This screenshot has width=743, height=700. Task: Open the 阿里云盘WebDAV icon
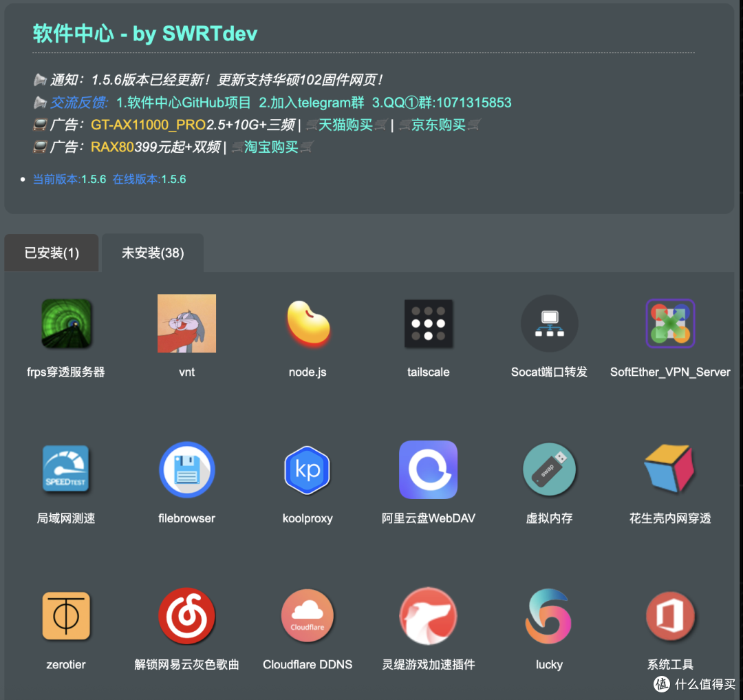point(429,469)
